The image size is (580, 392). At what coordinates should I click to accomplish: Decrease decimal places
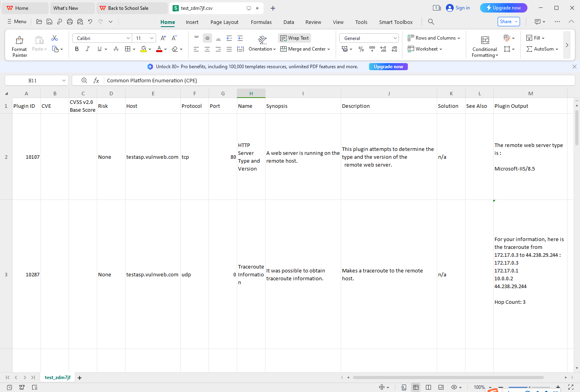tap(394, 49)
